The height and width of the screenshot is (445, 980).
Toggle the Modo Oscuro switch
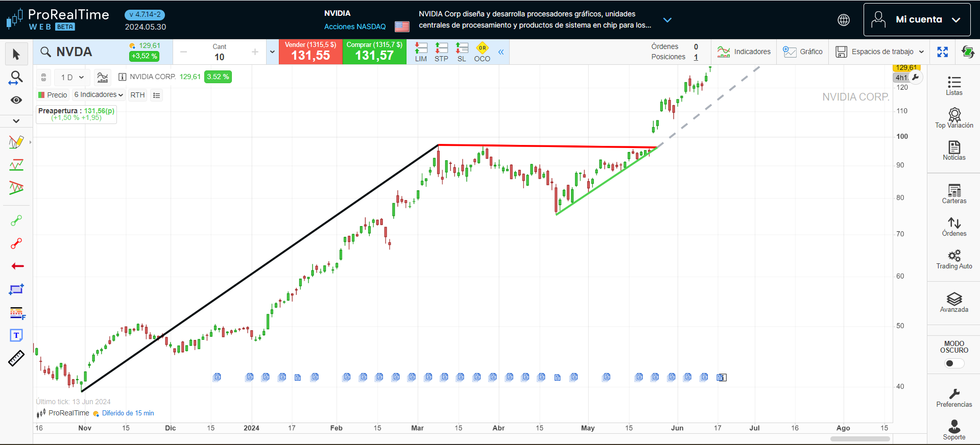pos(953,363)
